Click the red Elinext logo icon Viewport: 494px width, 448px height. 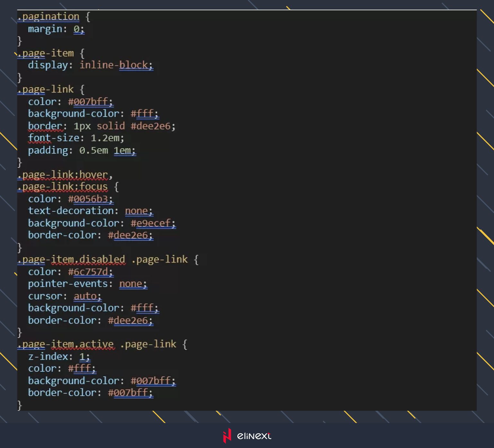click(227, 435)
